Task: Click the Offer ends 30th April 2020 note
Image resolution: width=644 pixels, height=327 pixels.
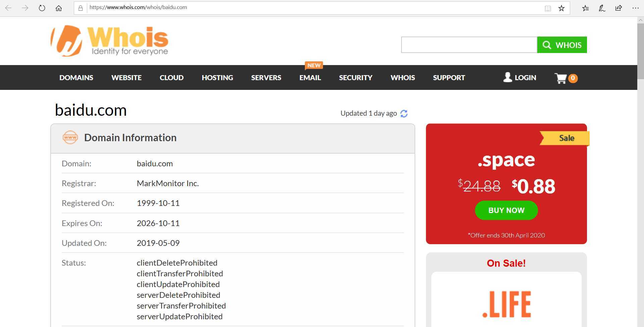Action: coord(506,235)
